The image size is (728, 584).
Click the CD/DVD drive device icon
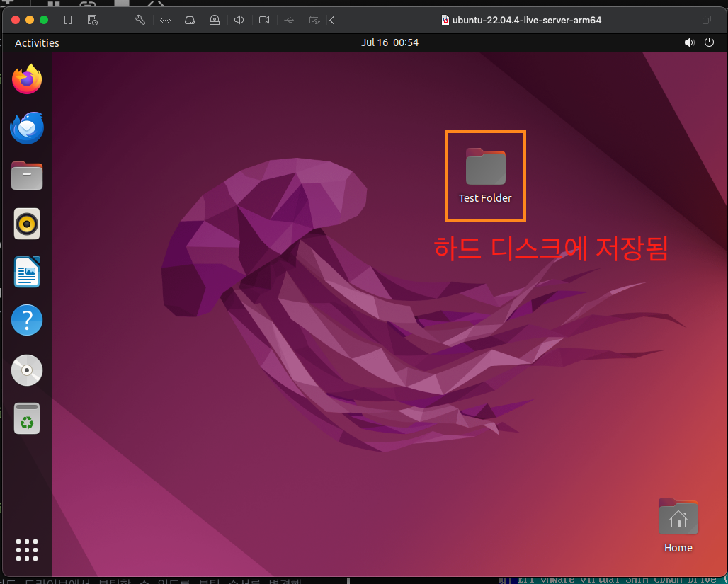point(214,20)
